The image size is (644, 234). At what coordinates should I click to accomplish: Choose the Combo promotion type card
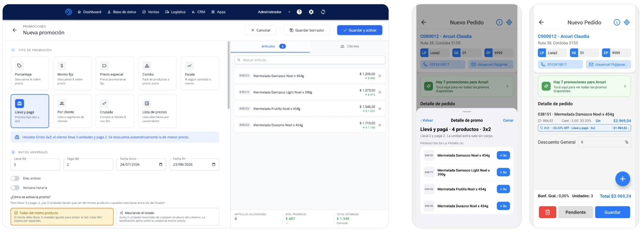point(157,73)
